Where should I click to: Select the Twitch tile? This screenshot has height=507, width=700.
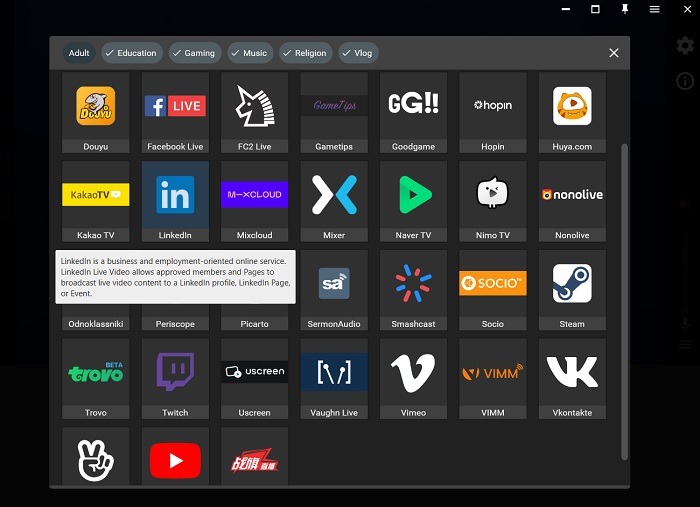tap(175, 379)
